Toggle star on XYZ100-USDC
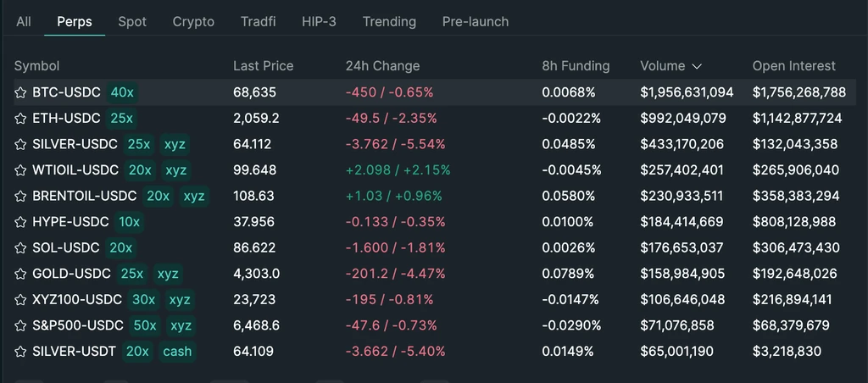The width and height of the screenshot is (868, 383). coord(20,300)
